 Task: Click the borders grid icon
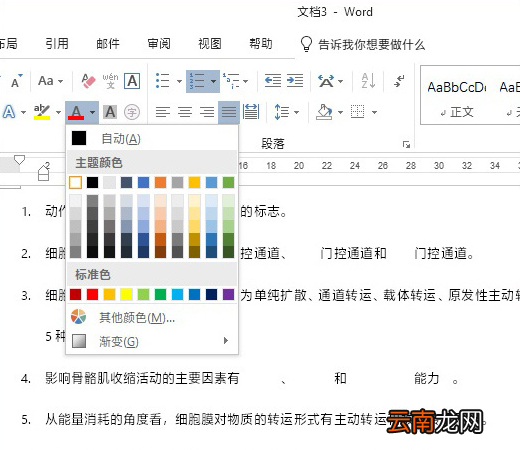tap(358, 112)
